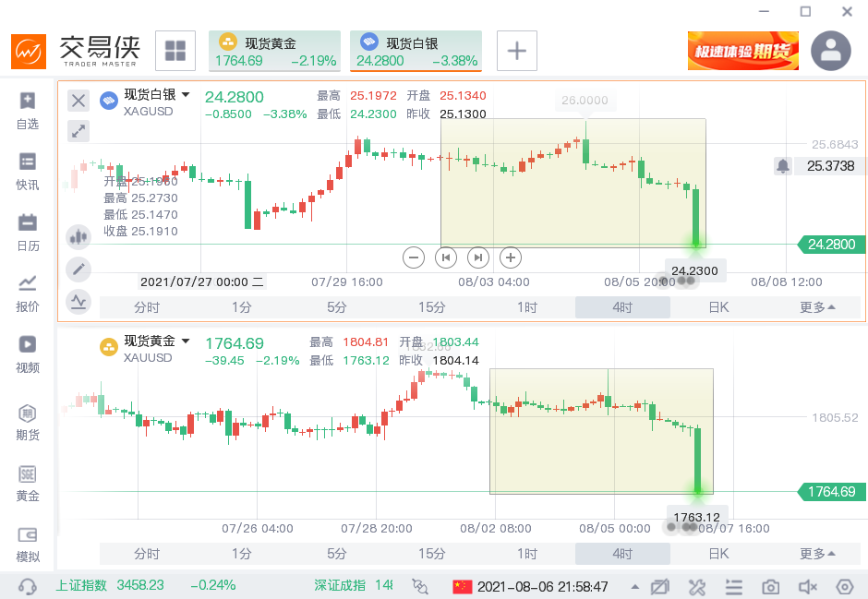Viewport: 868px width, 599px height.
Task: Select the 日K timeframe on the gold chart
Action: [x=718, y=554]
